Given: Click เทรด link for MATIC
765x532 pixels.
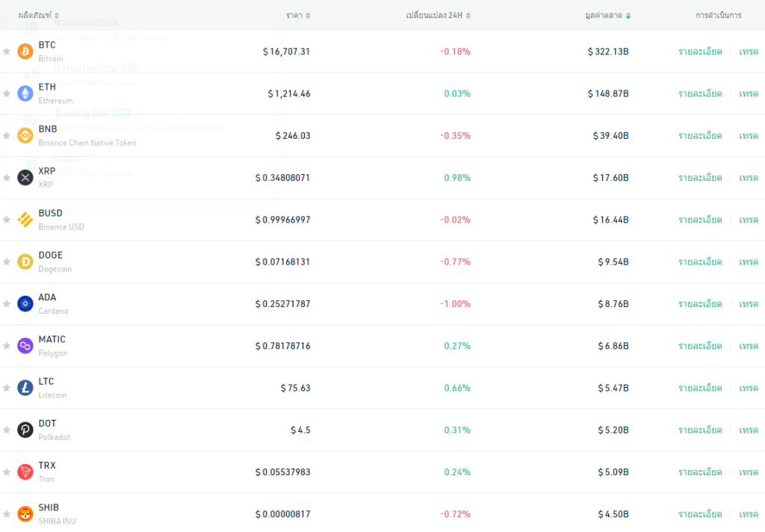Looking at the screenshot, I should click(749, 345).
